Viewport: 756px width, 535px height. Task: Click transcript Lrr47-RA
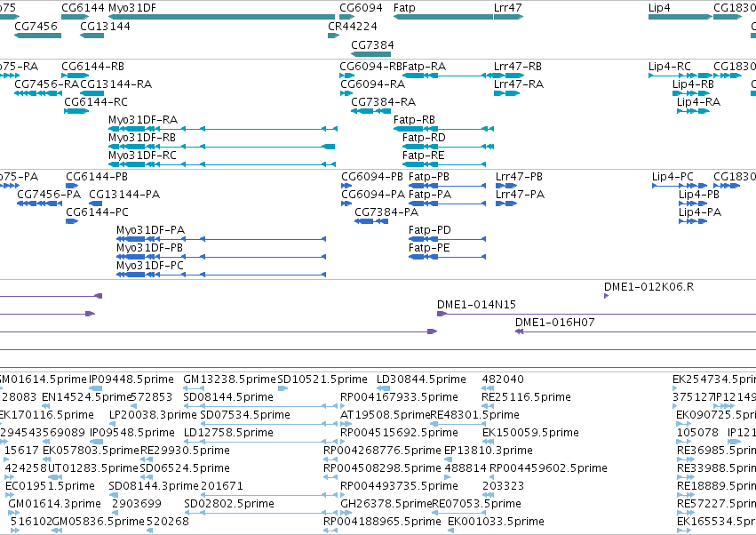coord(507,93)
